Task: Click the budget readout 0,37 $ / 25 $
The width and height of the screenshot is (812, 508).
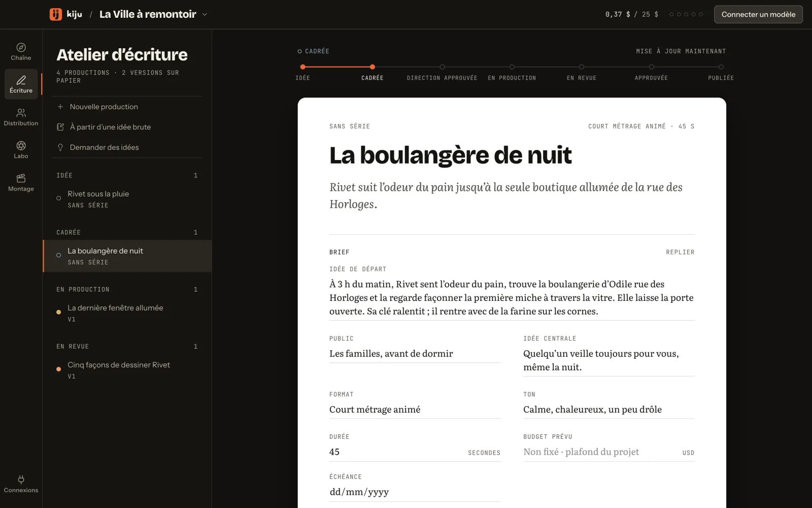Action: point(631,14)
